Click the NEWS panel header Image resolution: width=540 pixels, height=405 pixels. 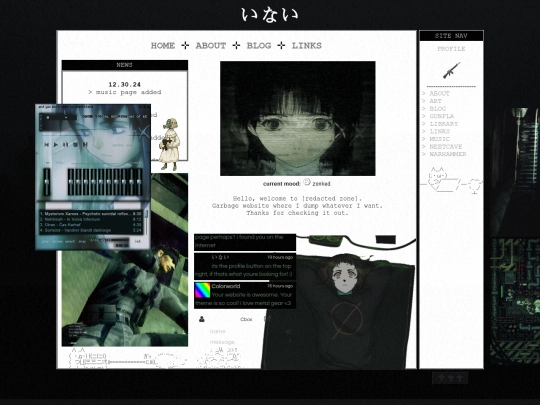pos(125,65)
